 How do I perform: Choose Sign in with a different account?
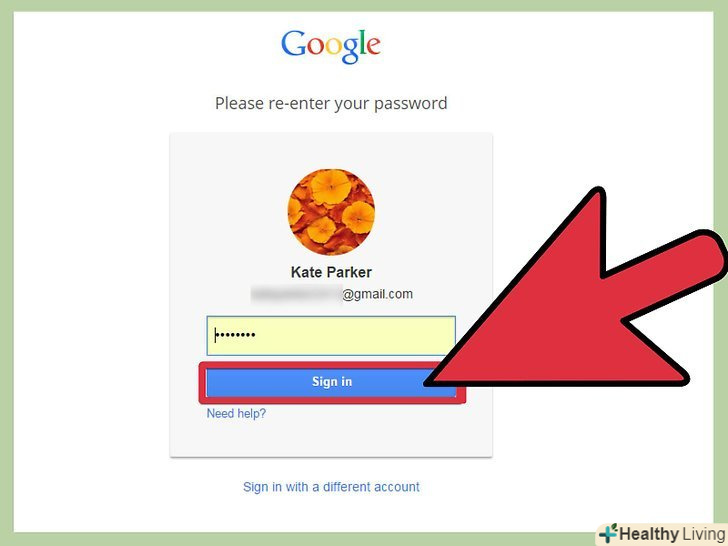pyautogui.click(x=331, y=487)
